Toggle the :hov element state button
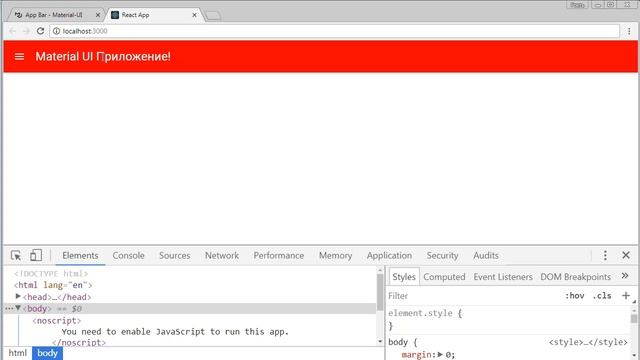Screen dimensions: 640x360 click(574, 296)
